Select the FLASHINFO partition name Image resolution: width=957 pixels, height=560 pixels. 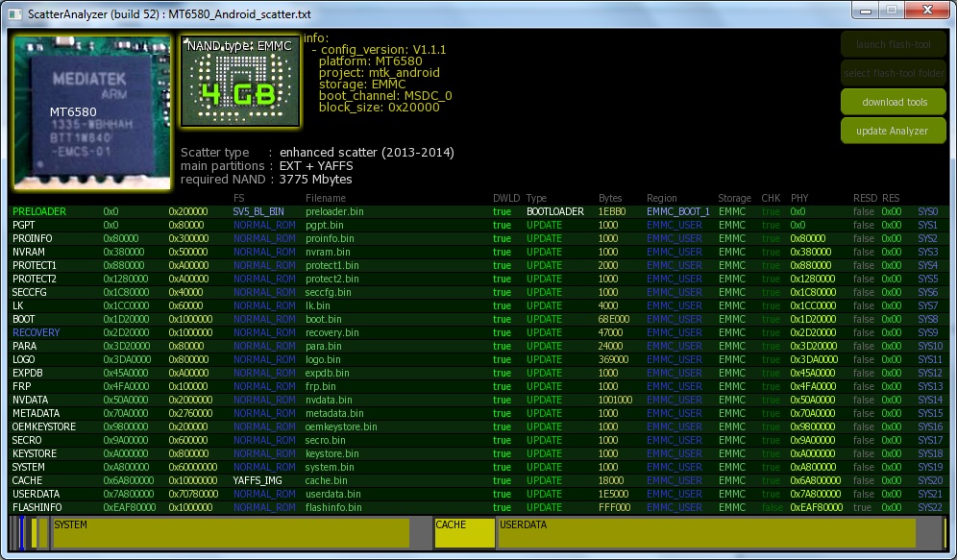pos(37,507)
